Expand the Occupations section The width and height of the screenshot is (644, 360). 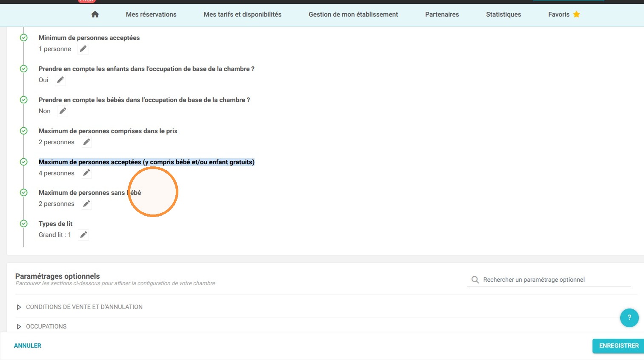pos(41,326)
